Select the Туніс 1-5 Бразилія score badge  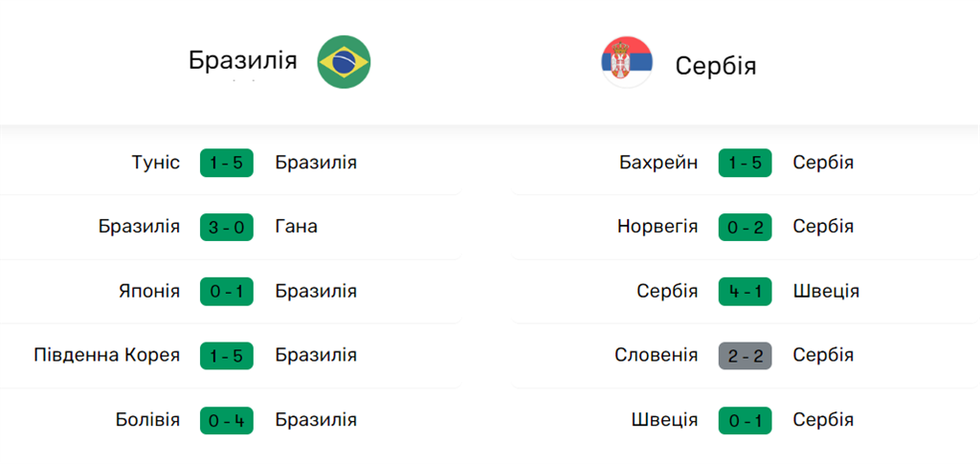[226, 163]
